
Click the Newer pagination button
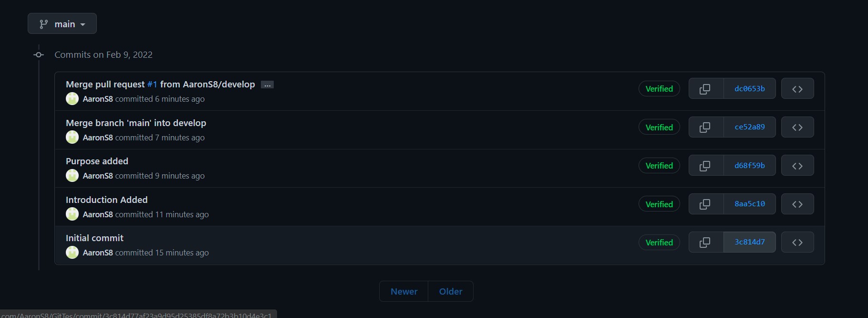pyautogui.click(x=403, y=291)
